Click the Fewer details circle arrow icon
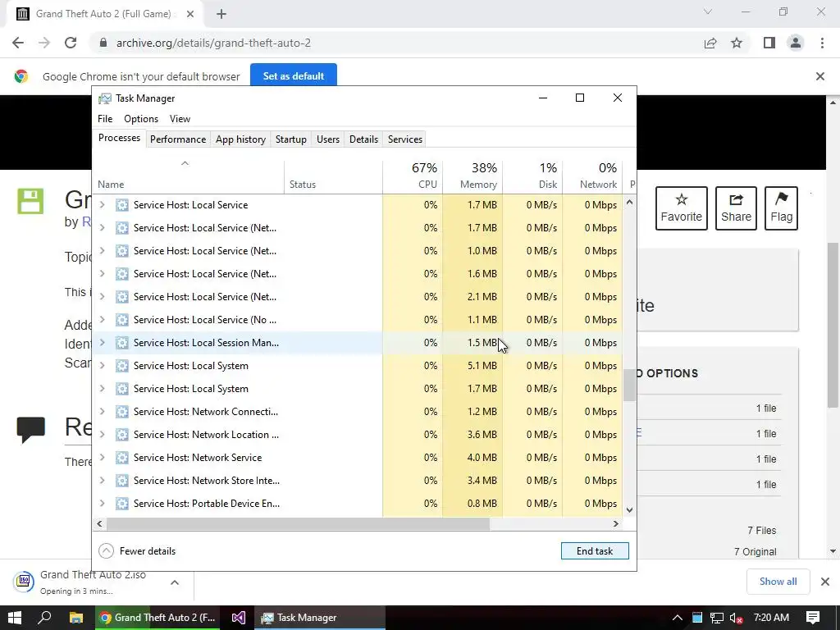840x630 pixels. [106, 550]
